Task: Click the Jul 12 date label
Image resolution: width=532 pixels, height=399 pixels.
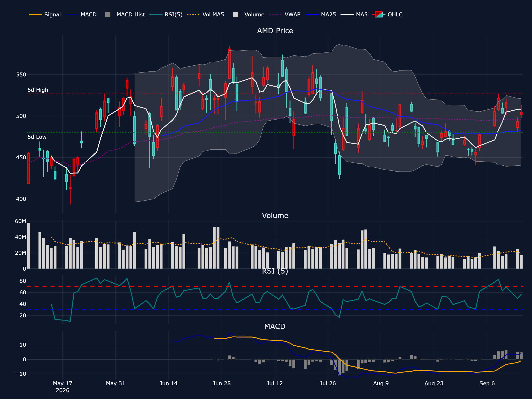Action: pos(275,383)
